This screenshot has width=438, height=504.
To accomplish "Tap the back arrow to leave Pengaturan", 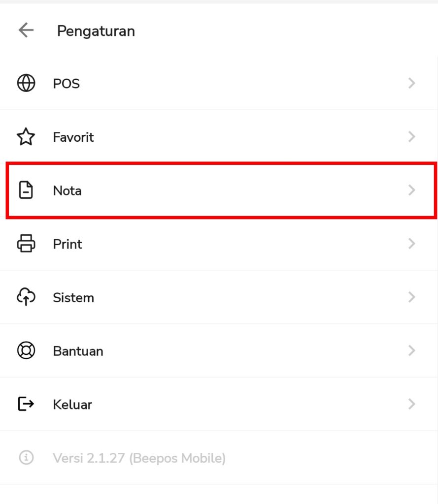I will (25, 30).
